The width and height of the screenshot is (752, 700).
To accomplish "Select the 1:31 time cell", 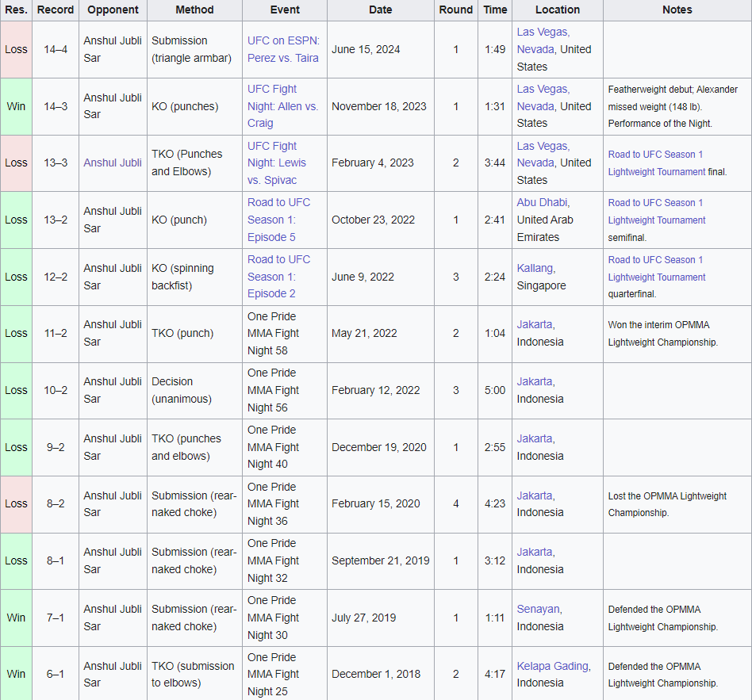I will pos(495,106).
